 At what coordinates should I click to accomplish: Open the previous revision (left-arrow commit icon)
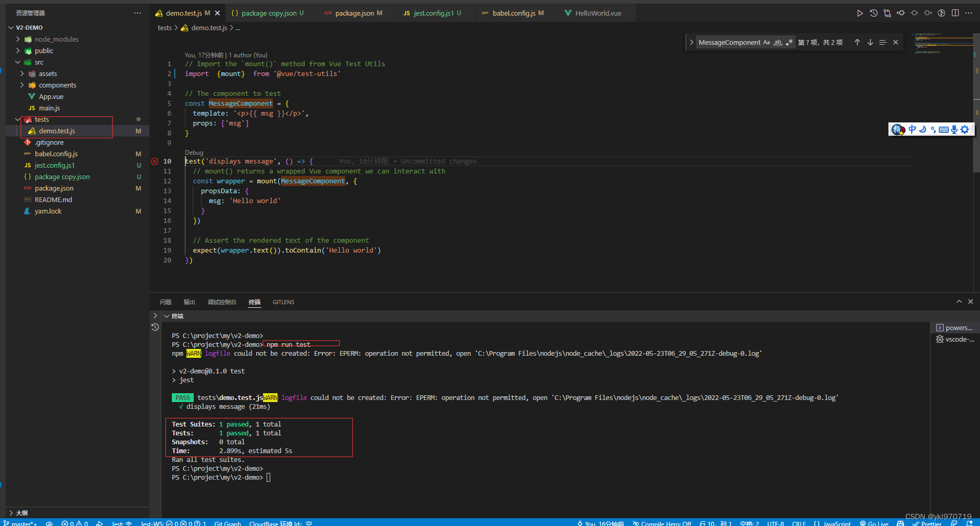click(901, 13)
